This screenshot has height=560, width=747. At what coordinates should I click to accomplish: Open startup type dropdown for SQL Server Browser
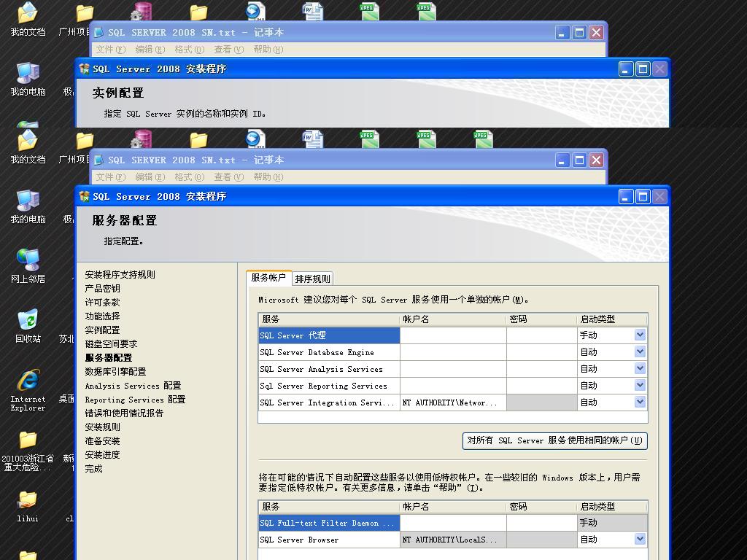tap(639, 540)
